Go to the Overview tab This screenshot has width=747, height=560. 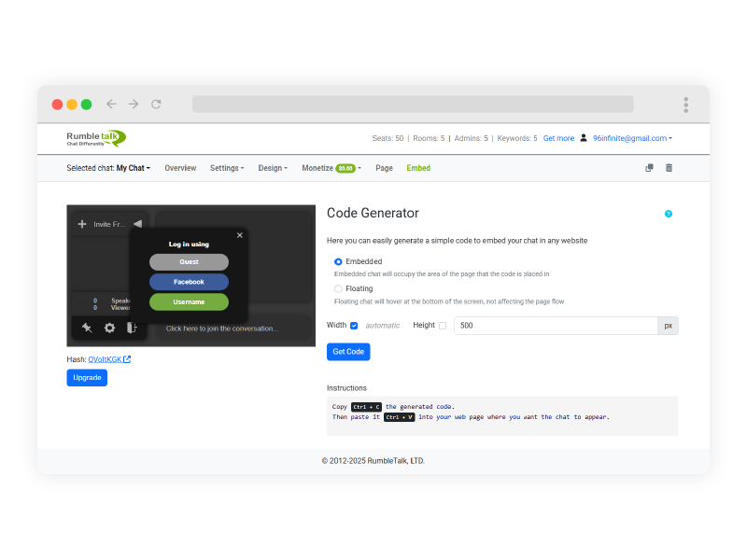pyautogui.click(x=180, y=168)
